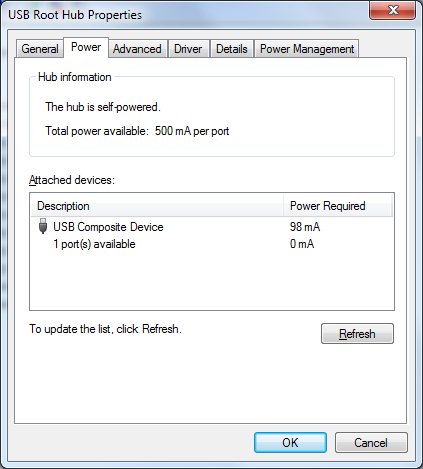This screenshot has height=469, width=423.
Task: Open the Advanced tab
Action: (x=137, y=49)
